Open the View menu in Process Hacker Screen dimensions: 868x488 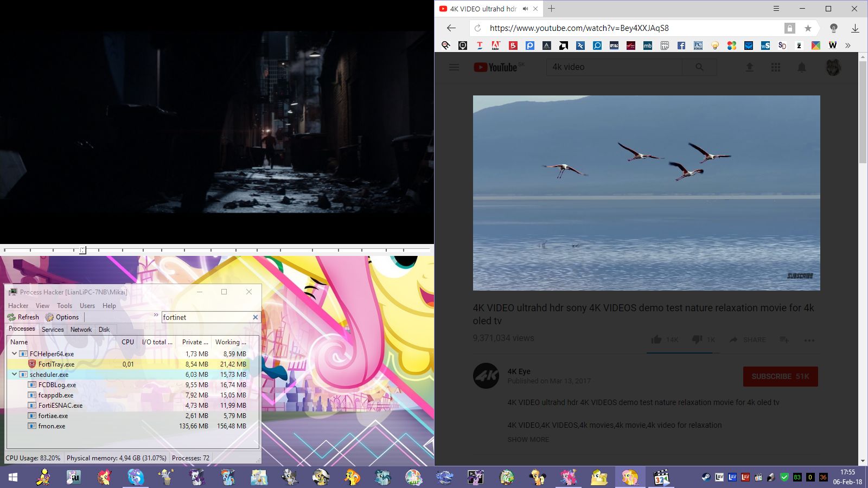(x=42, y=306)
